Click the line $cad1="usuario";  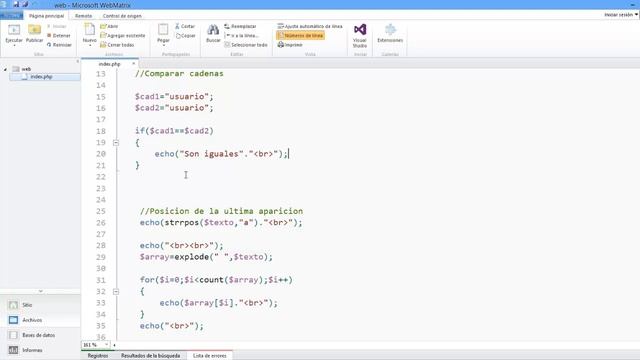[x=174, y=97]
